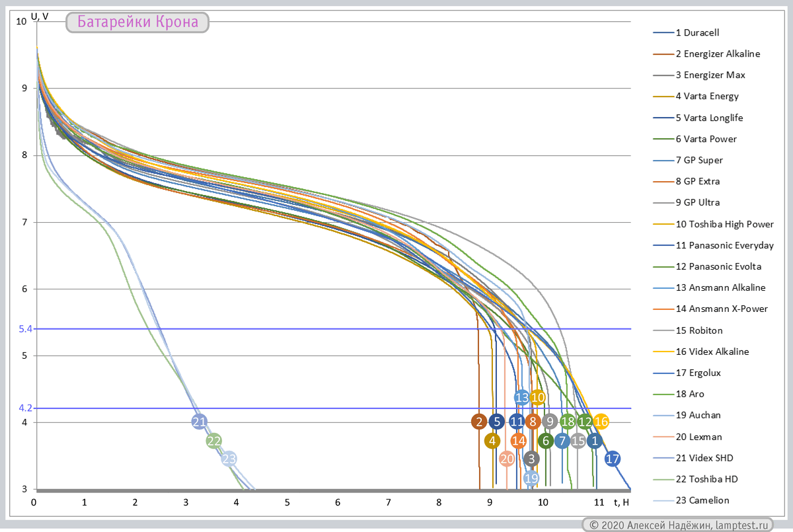Click the chart title Батарейки Крона
Screen dimensions: 793x532
tap(137, 23)
